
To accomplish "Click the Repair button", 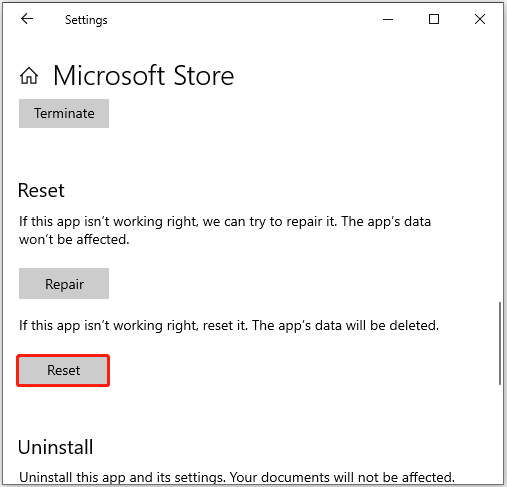I will pos(64,284).
